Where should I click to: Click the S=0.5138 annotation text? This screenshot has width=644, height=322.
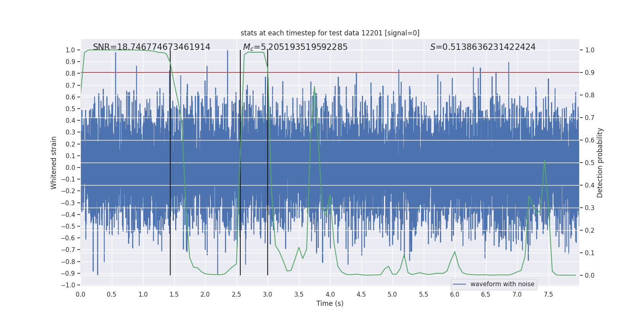(x=483, y=47)
